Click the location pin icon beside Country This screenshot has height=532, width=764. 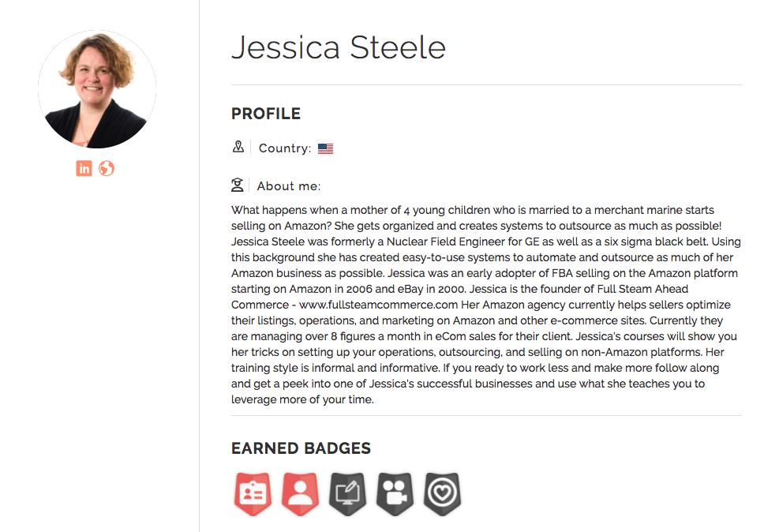coord(238,148)
